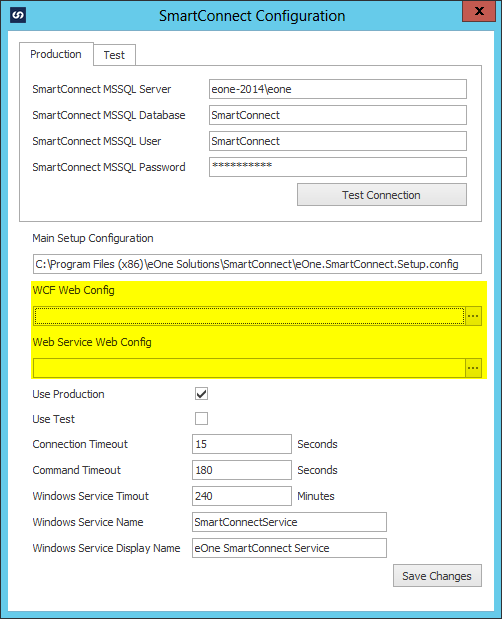Screen dimensions: 502x619
Task: Enable the Use Test checkbox
Action: (201, 418)
